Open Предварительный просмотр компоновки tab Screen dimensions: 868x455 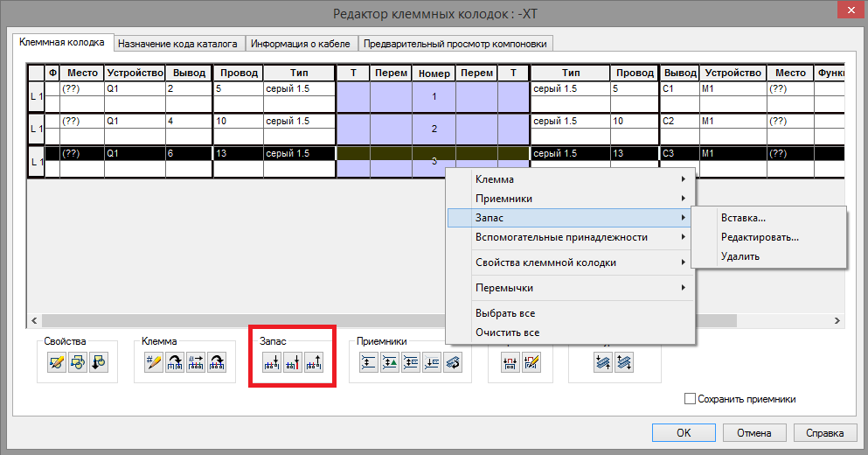tap(455, 44)
